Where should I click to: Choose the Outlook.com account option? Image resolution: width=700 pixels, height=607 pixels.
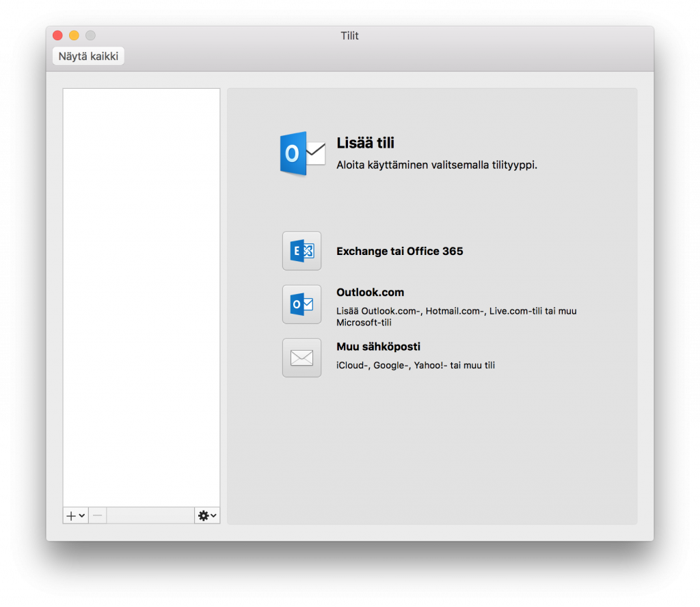point(370,292)
